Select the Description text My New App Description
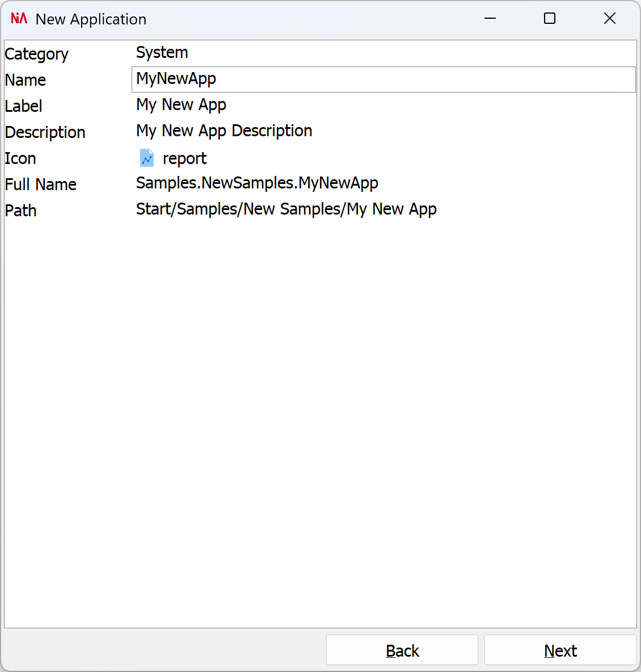Viewport: 641px width, 672px height. [x=224, y=131]
